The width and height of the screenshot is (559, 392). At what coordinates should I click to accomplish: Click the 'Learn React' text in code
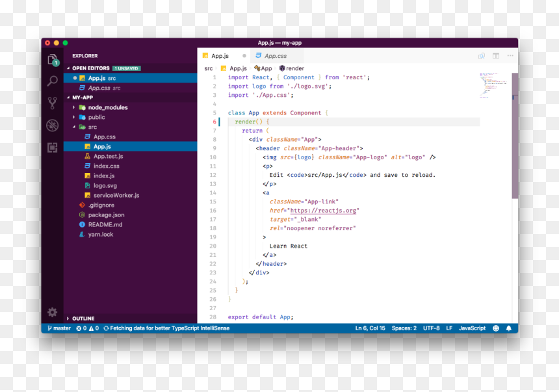click(x=289, y=246)
